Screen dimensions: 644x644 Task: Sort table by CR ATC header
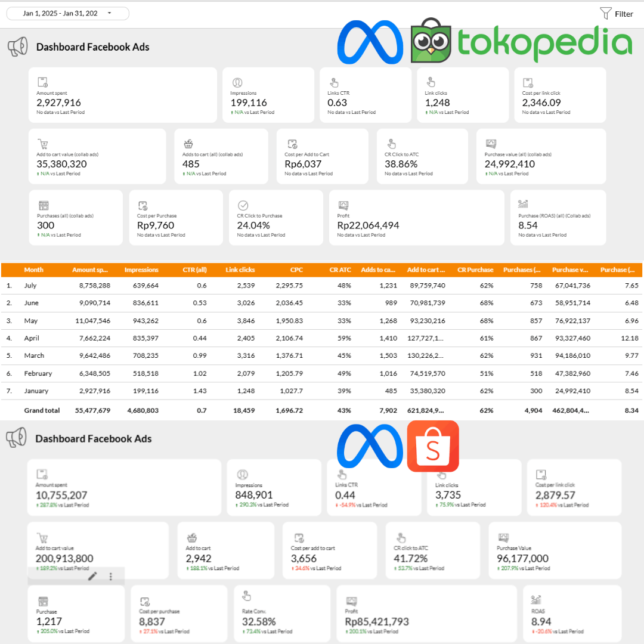click(340, 270)
